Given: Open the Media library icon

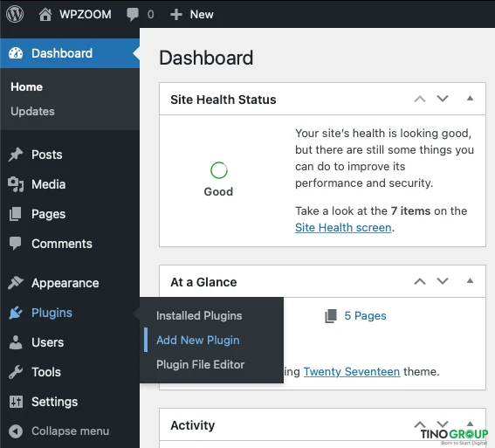Looking at the screenshot, I should (16, 184).
